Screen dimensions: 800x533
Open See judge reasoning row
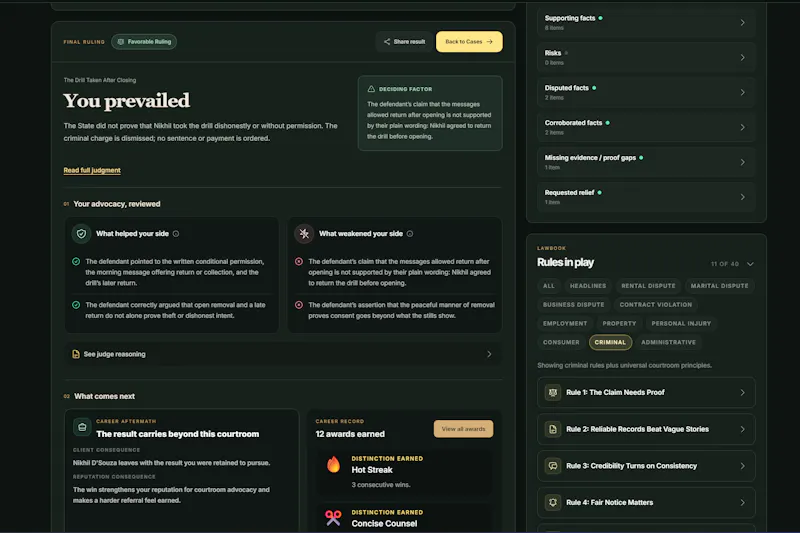coord(283,354)
